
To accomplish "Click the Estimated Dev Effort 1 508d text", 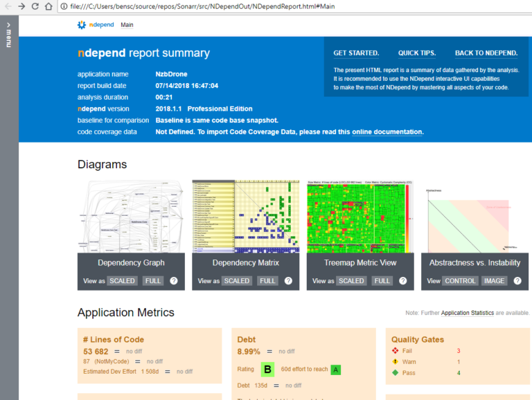I will tap(121, 372).
